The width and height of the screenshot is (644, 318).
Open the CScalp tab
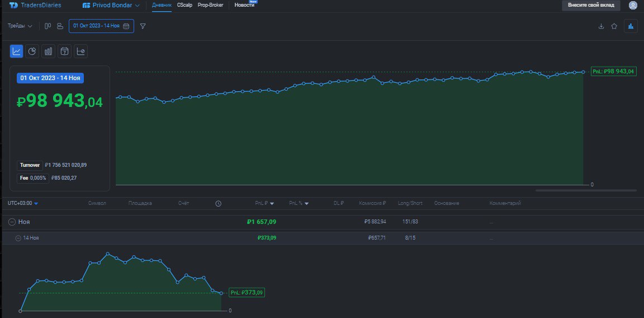[184, 6]
